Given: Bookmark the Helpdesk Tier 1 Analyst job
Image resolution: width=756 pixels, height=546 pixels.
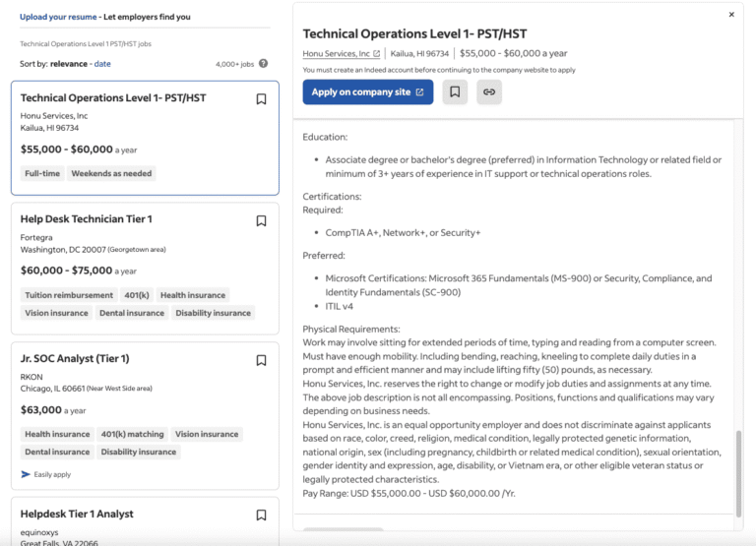Looking at the screenshot, I should tap(261, 516).
